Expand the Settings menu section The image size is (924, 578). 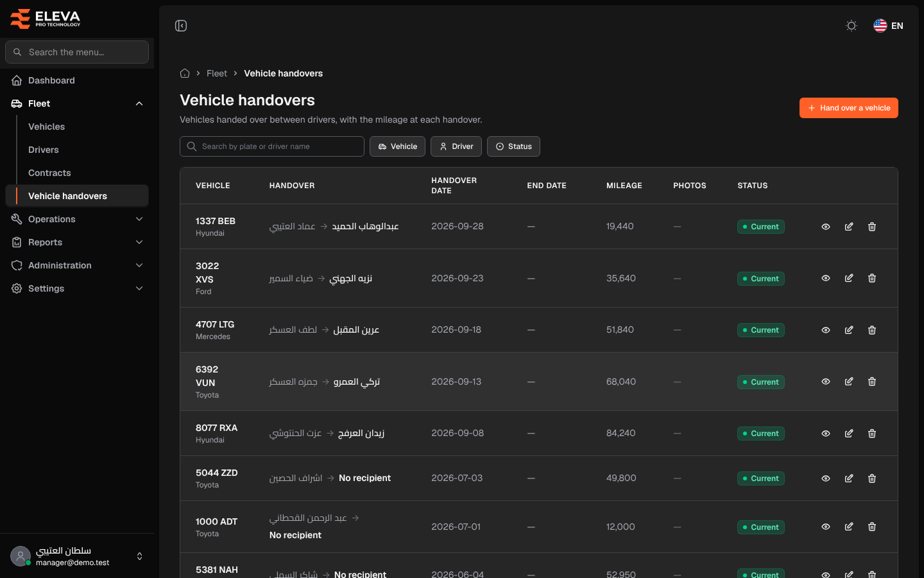(77, 288)
